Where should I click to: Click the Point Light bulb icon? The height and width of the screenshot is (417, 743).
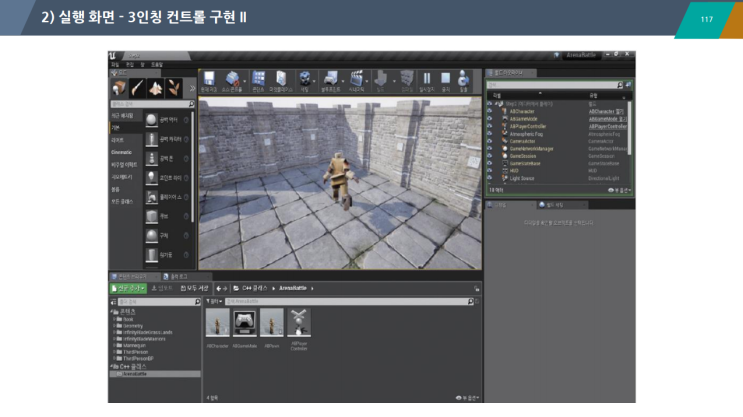[151, 178]
